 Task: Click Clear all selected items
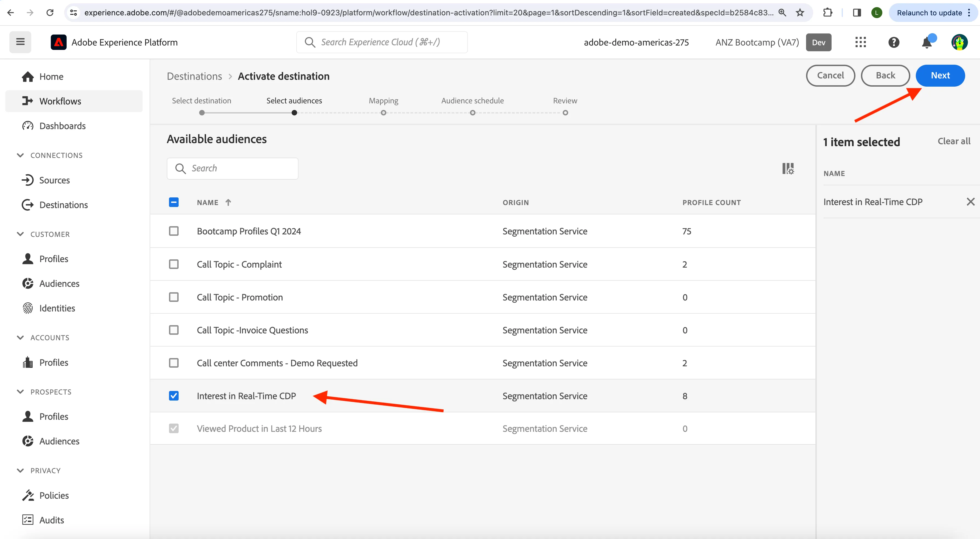(x=954, y=141)
